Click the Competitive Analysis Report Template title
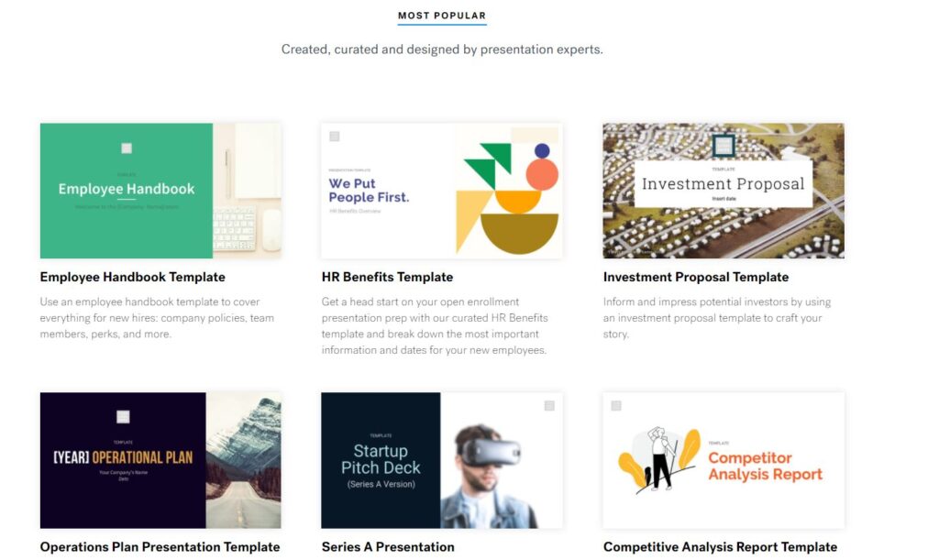 720,547
